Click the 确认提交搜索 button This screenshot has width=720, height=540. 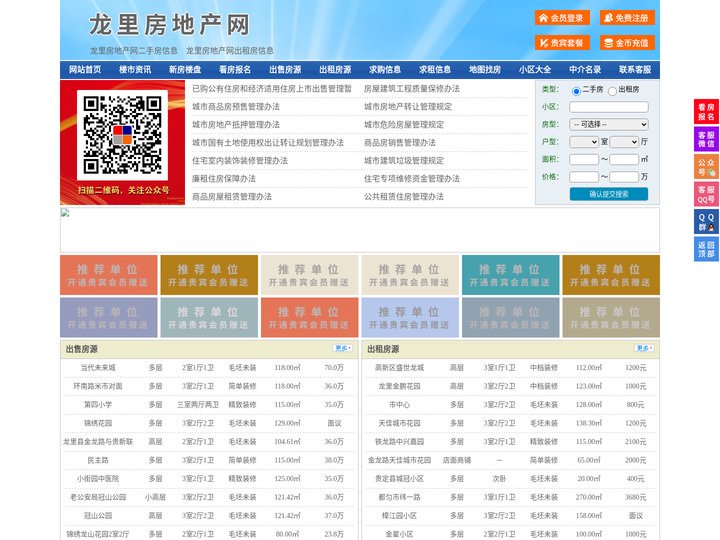click(x=609, y=194)
